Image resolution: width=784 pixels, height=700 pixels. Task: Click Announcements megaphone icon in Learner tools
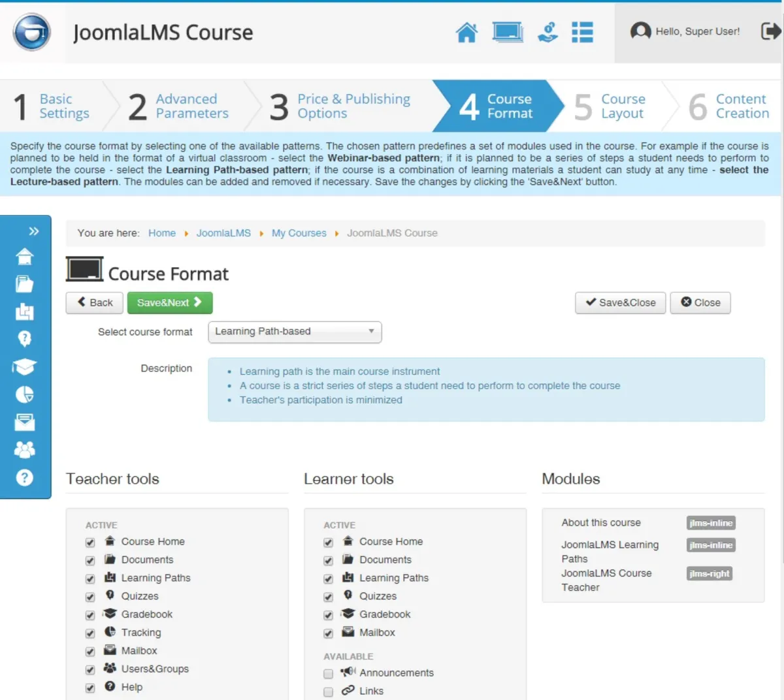pos(348,672)
